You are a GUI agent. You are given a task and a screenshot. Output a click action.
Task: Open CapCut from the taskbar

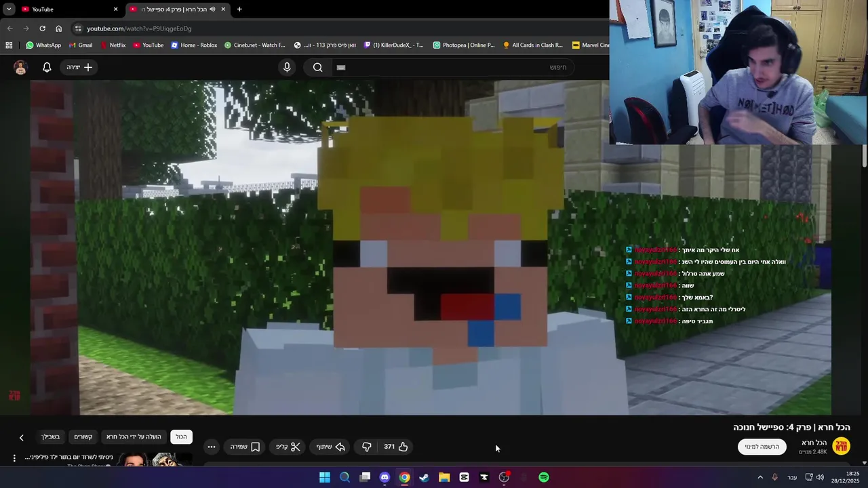(x=464, y=477)
